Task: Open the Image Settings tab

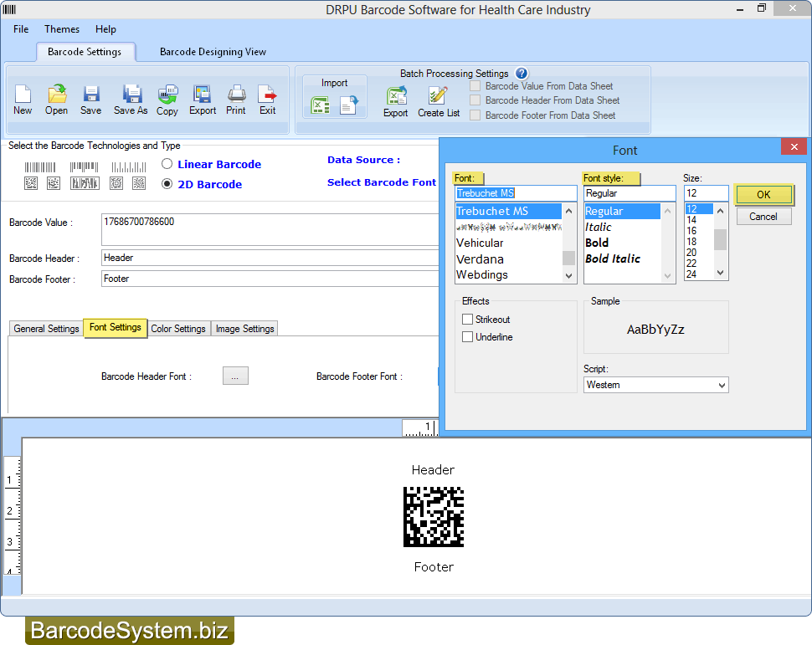Action: coord(245,329)
